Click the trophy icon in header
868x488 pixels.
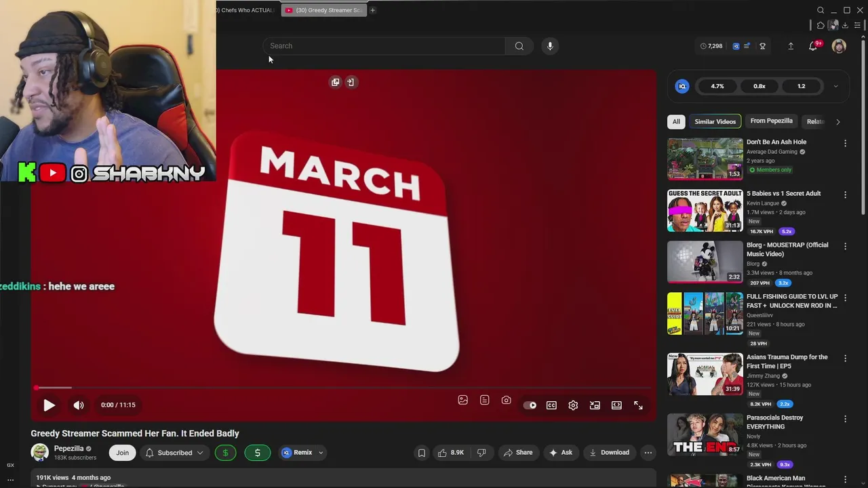[762, 46]
